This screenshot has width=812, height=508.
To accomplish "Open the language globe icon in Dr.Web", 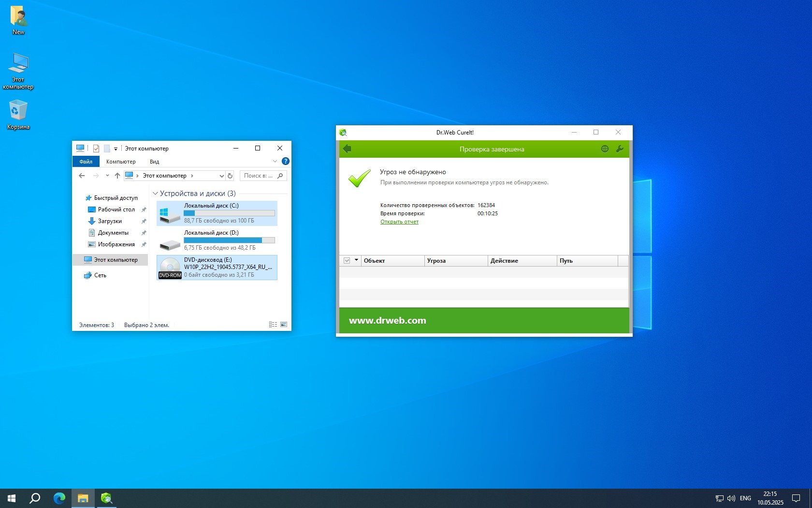I will [x=605, y=149].
